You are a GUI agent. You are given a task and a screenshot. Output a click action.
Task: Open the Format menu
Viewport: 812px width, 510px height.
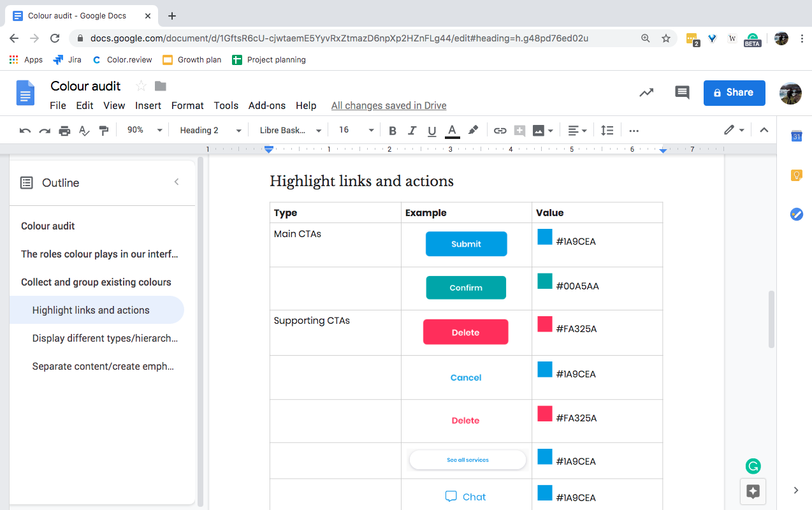point(187,106)
